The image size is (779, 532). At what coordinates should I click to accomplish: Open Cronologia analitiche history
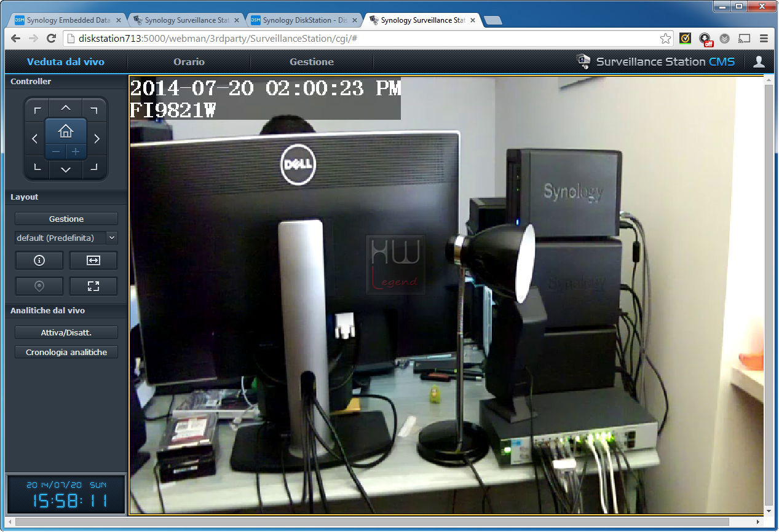coord(66,353)
